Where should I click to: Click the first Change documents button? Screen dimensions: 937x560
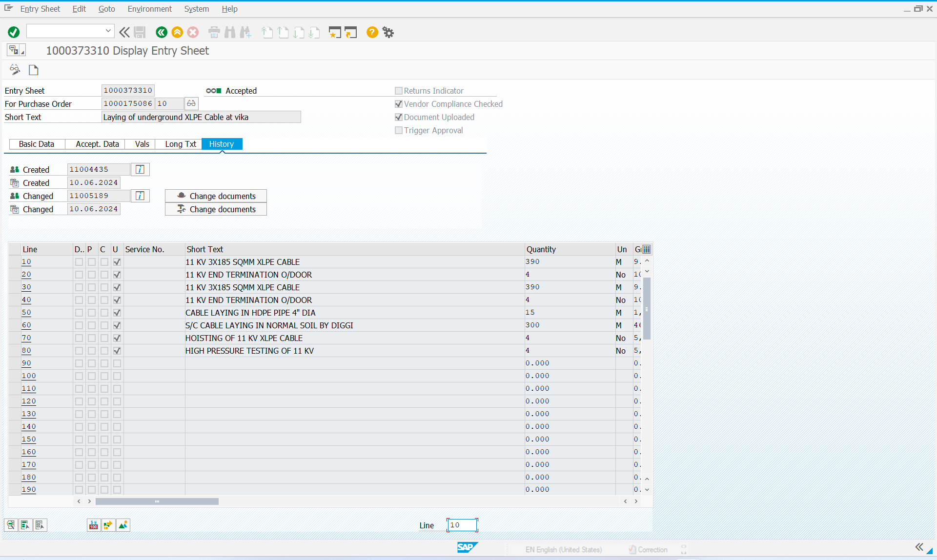click(x=216, y=196)
